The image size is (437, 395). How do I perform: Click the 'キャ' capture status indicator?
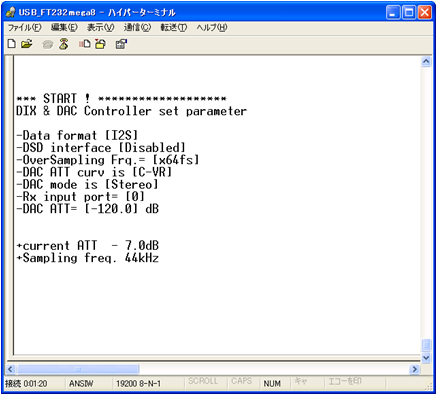(x=301, y=381)
